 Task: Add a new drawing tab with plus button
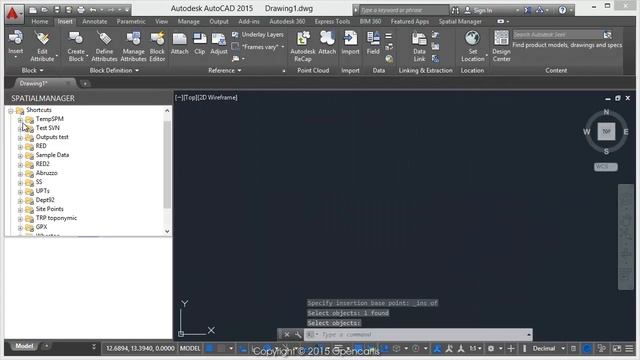[x=85, y=84]
